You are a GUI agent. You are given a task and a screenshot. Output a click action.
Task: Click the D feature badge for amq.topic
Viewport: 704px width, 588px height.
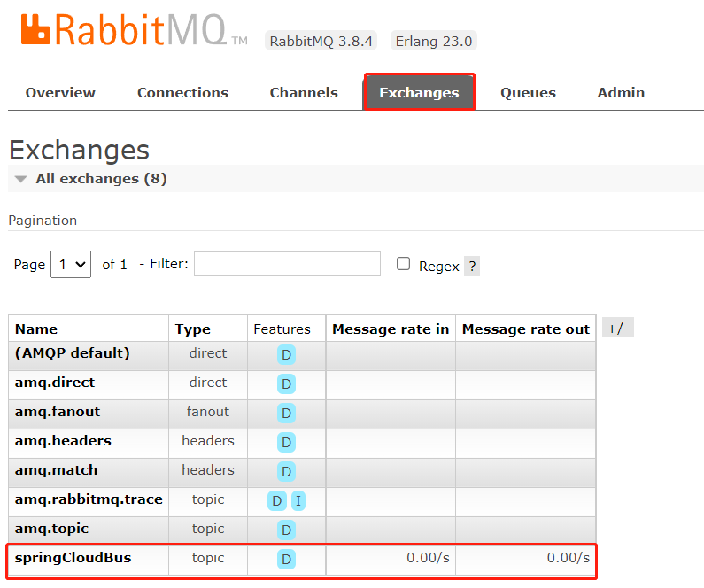(x=286, y=530)
